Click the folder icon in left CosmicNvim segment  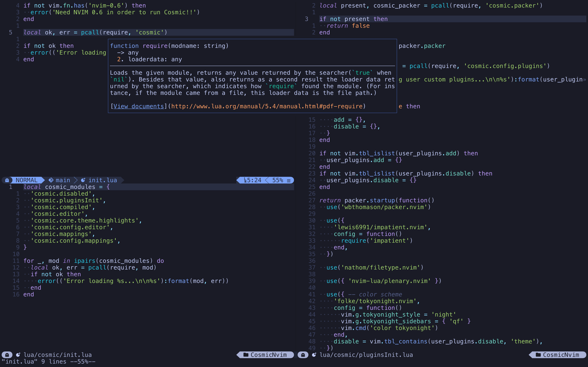(x=246, y=355)
